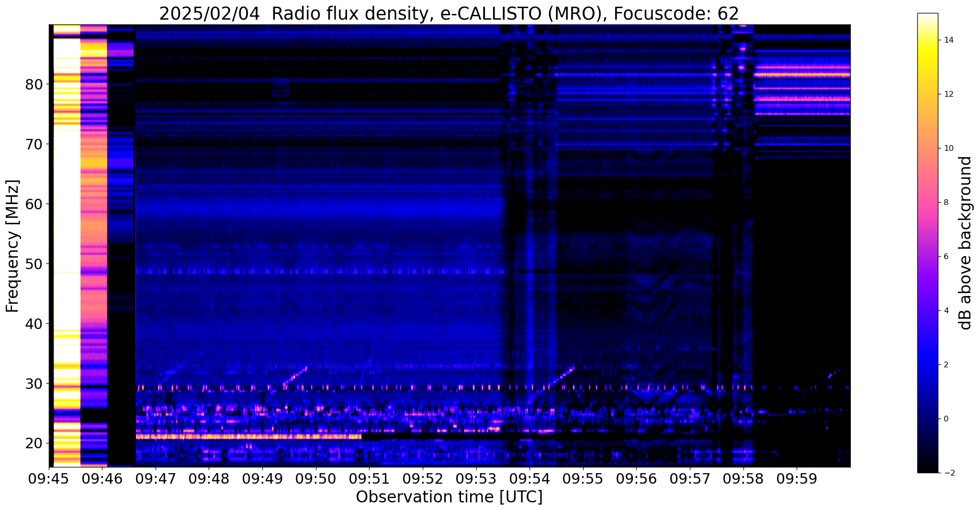
Task: Click the 09:47 time tick label
Action: 156,478
